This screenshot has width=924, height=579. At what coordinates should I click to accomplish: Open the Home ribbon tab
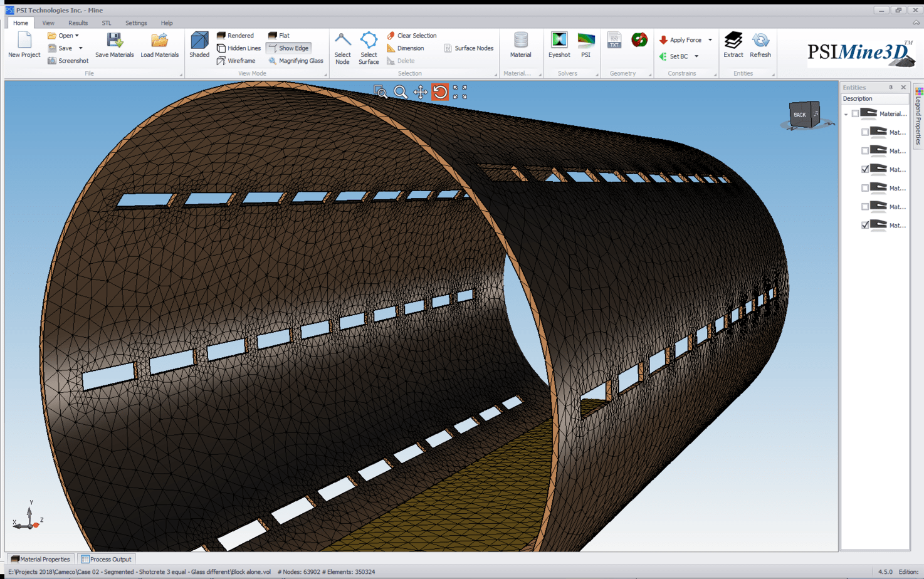21,23
